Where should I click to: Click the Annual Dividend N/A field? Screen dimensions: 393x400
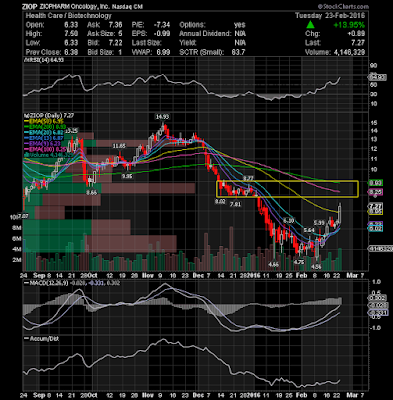[212, 34]
